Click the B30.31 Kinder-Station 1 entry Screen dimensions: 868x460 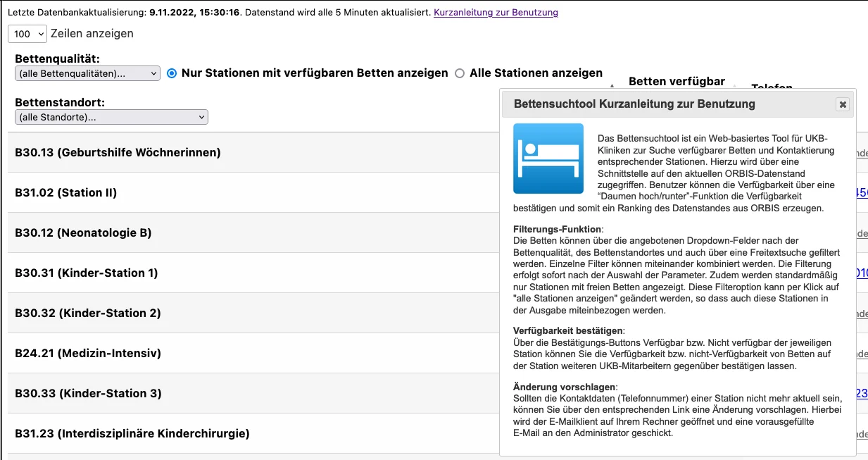click(87, 273)
